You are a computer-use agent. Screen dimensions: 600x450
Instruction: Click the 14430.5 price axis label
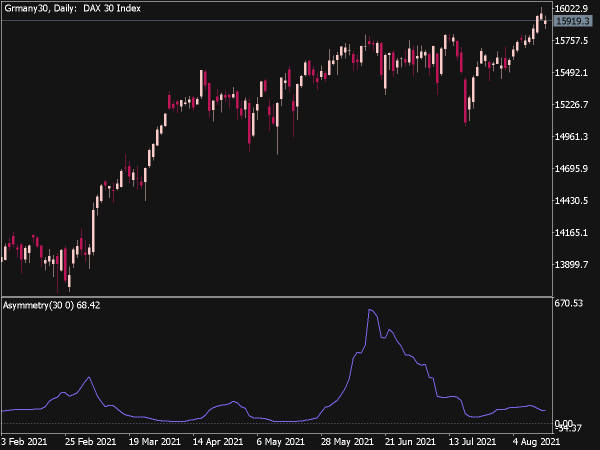tap(571, 201)
